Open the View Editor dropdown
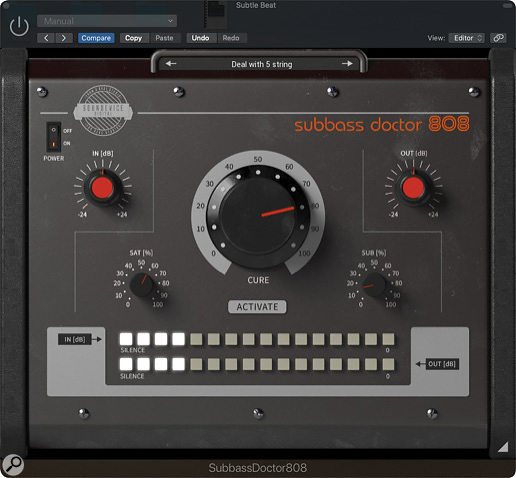516x478 pixels. click(x=467, y=38)
